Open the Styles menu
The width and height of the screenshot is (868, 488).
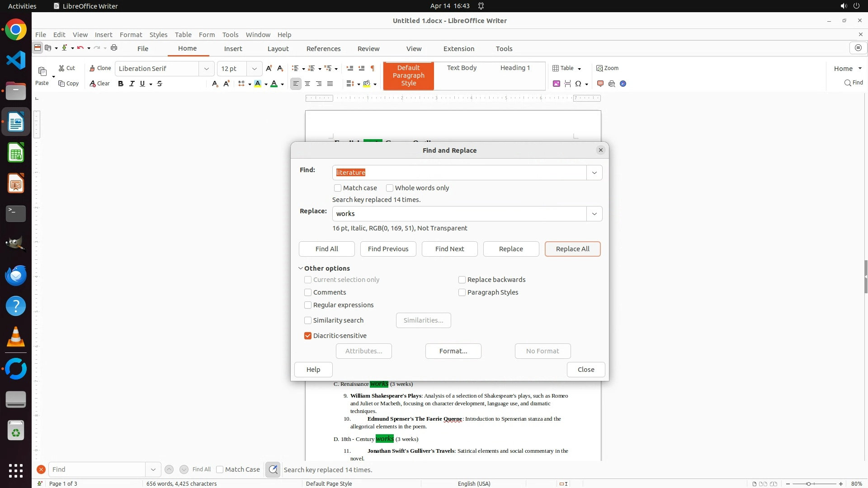coord(158,35)
